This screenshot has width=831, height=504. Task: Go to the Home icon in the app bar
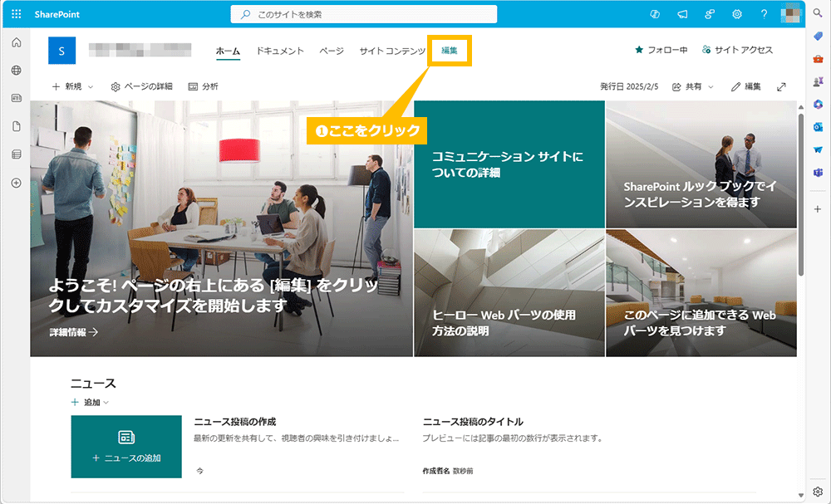point(17,42)
